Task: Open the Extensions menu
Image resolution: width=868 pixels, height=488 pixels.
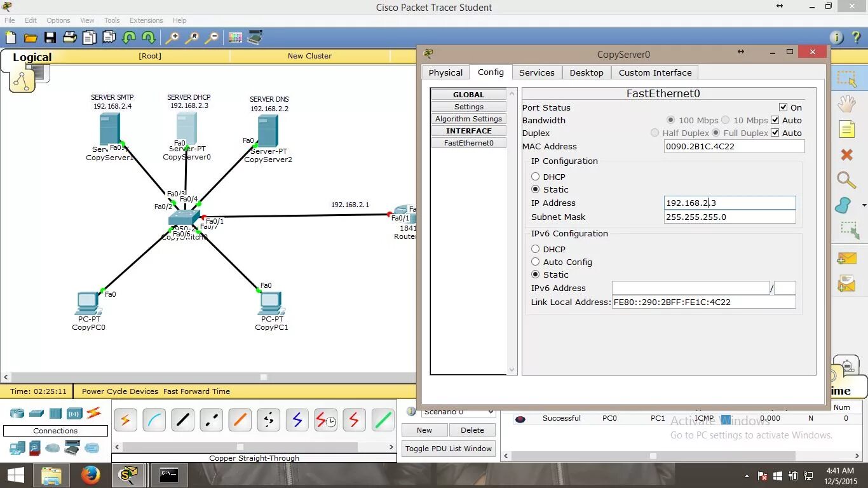Action: tap(146, 20)
